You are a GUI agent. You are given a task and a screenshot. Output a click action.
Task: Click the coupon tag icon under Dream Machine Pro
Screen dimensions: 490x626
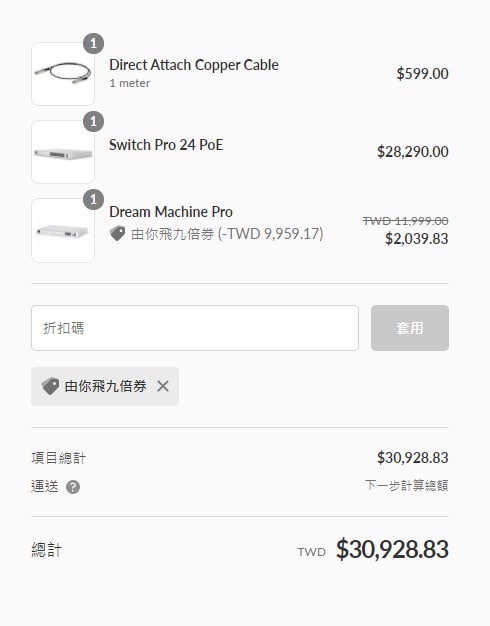117,234
